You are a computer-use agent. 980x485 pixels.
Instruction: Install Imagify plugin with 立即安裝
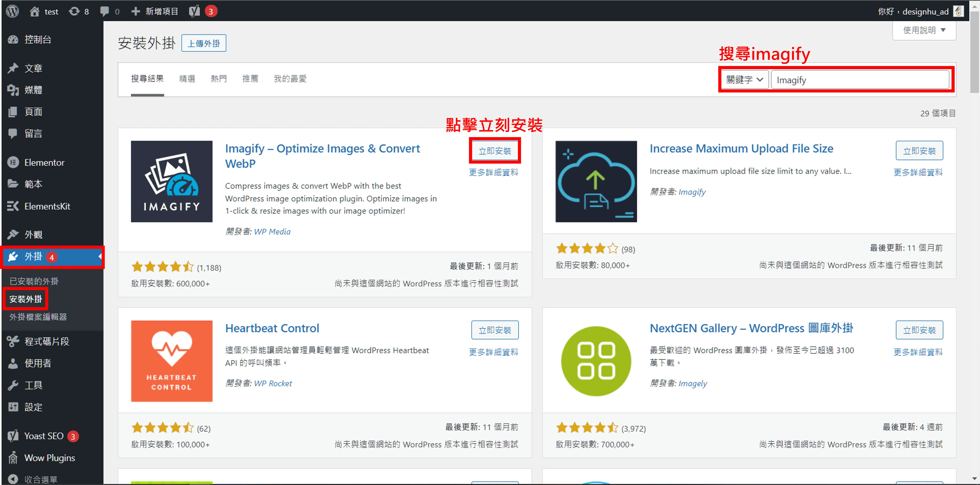point(495,151)
